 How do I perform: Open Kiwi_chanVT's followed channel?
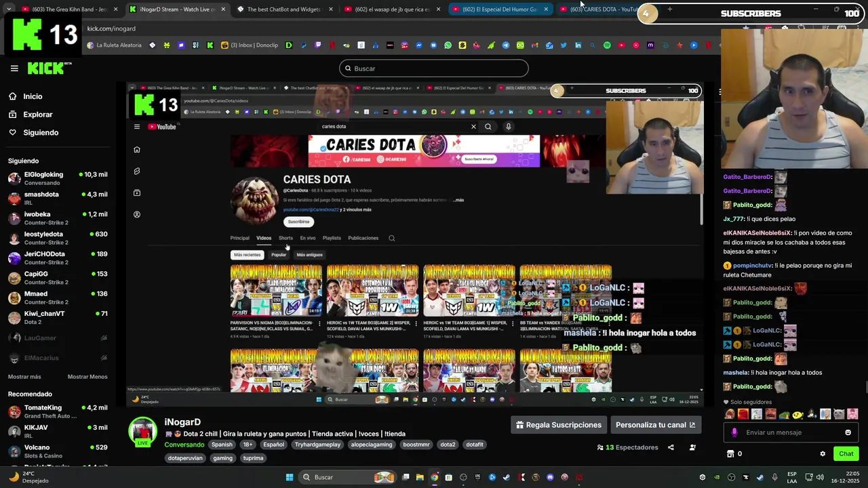point(58,317)
